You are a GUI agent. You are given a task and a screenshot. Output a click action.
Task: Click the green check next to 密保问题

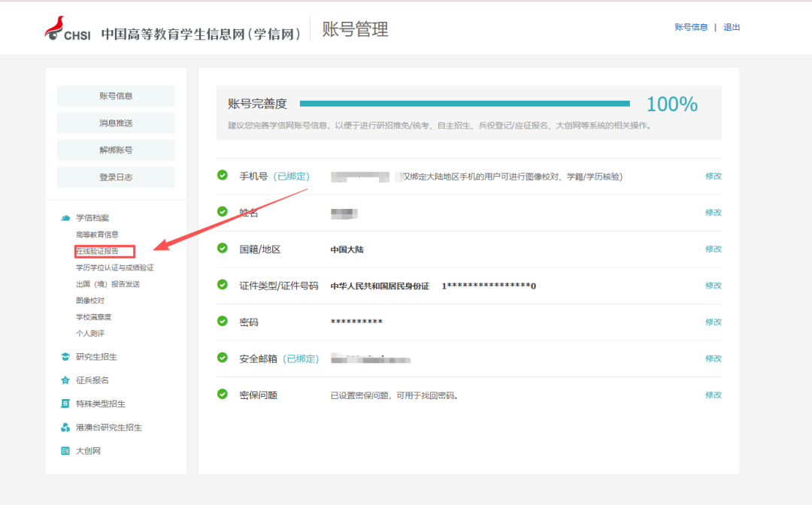[222, 395]
